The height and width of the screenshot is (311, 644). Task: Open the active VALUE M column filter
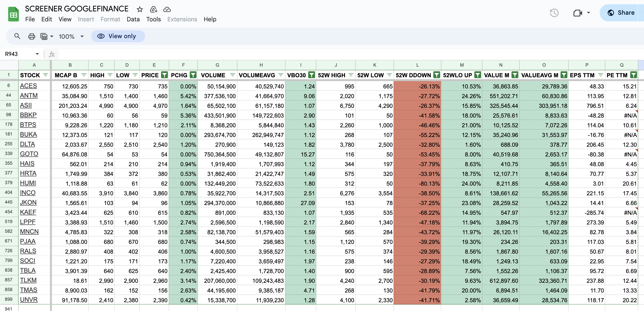515,75
